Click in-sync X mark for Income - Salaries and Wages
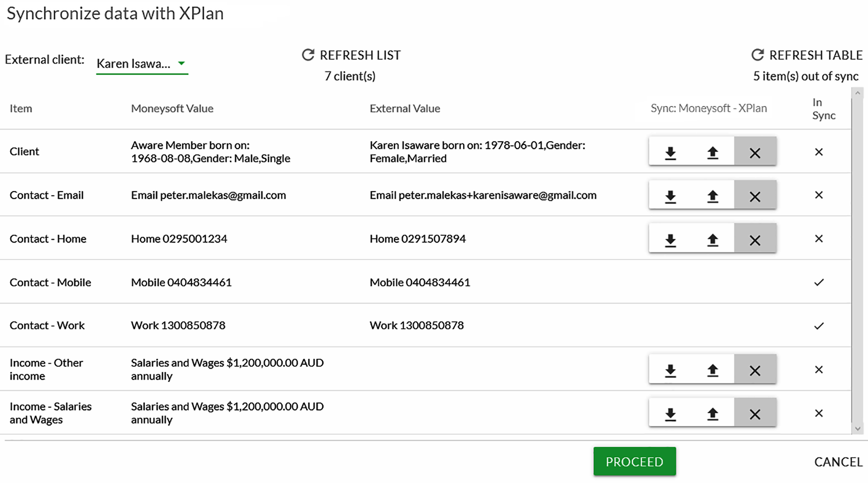The image size is (868, 483). tap(818, 413)
